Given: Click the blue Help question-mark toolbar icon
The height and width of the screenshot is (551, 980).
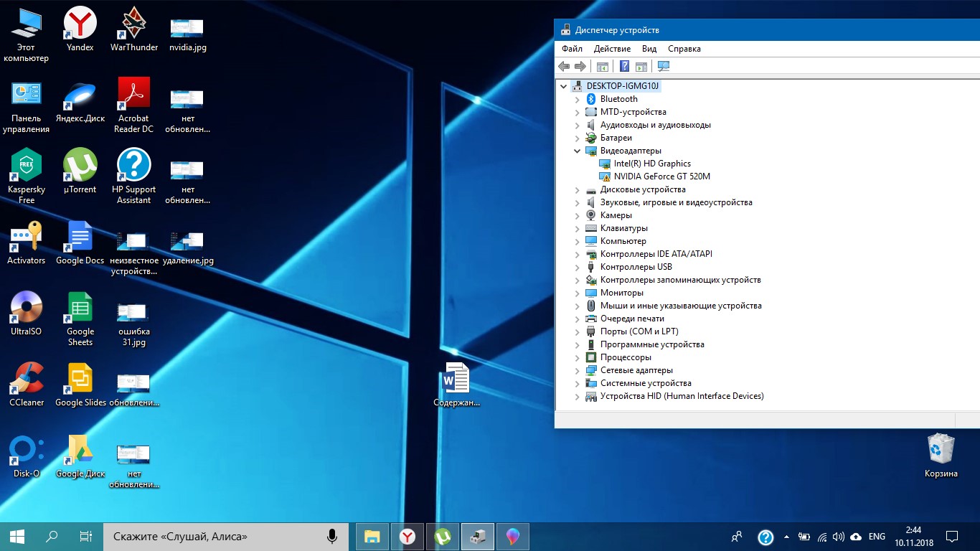Looking at the screenshot, I should pos(624,67).
